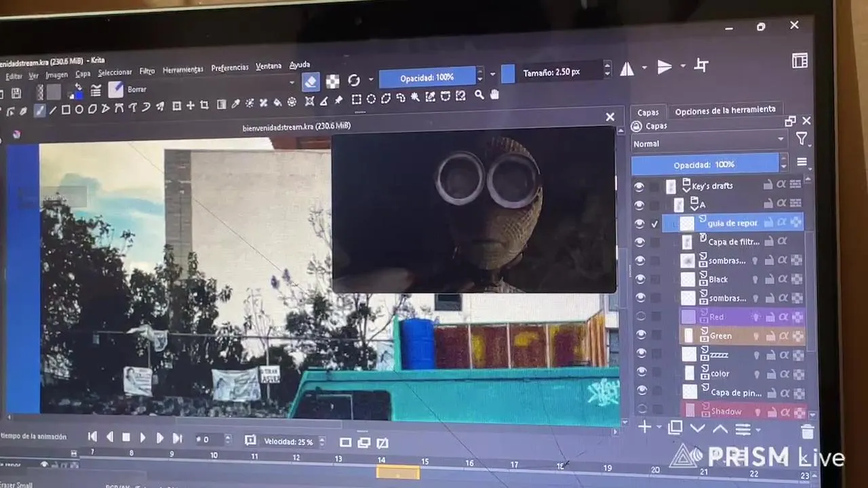Screen dimensions: 868x488
Task: Open the Herramientas menu
Action: point(182,70)
